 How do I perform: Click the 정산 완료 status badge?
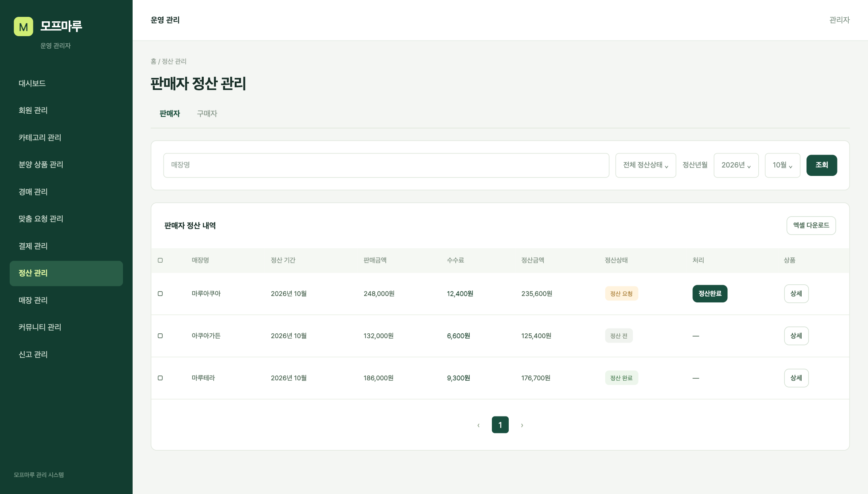(x=621, y=378)
